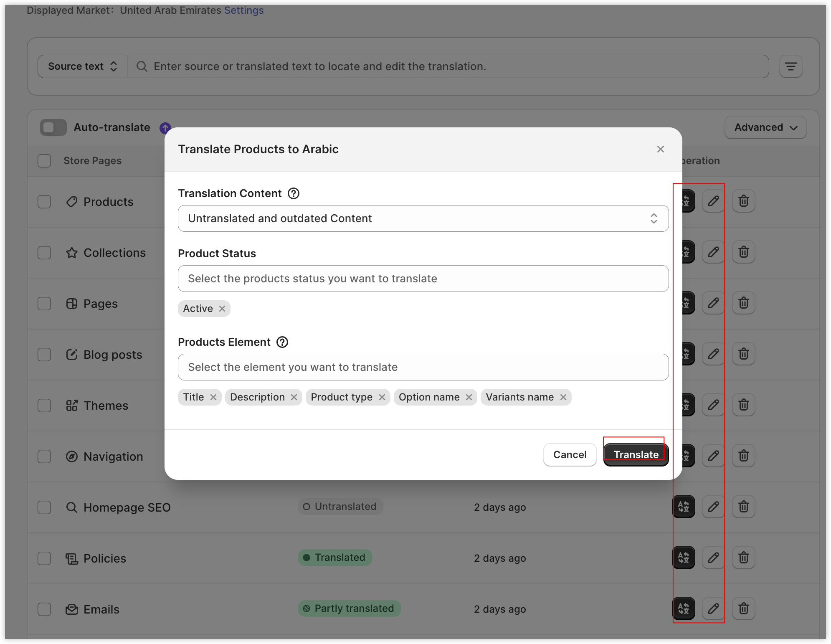
Task: Remove the Product type element tag
Action: point(382,397)
